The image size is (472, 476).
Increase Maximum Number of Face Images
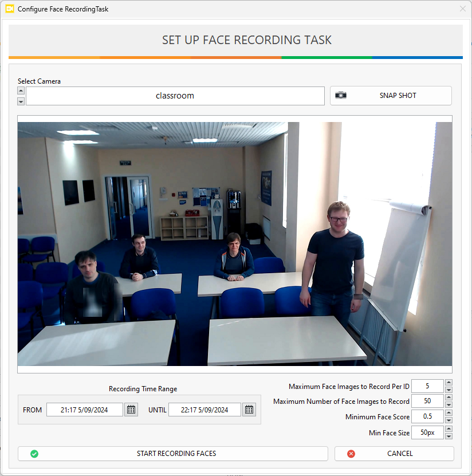(449, 398)
